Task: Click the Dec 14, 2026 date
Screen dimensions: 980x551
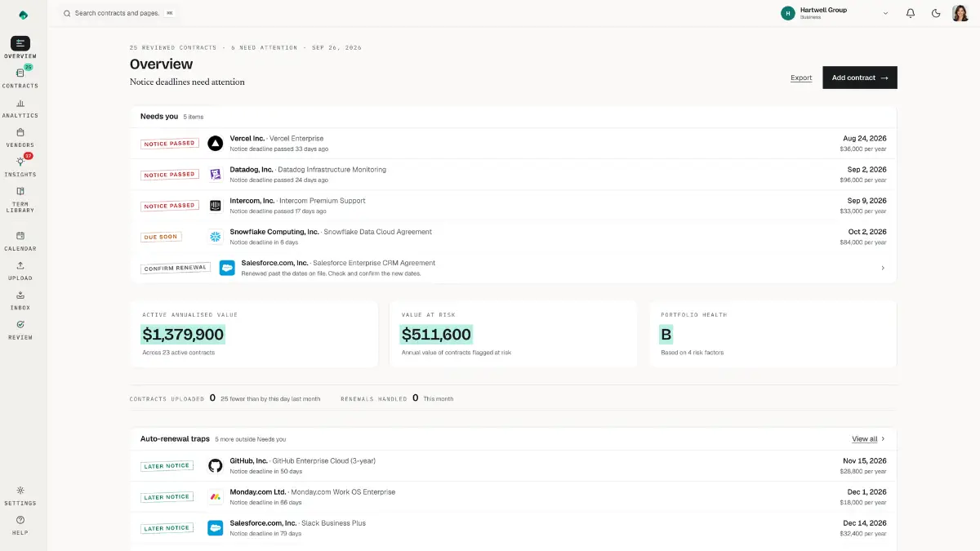Action: click(865, 523)
